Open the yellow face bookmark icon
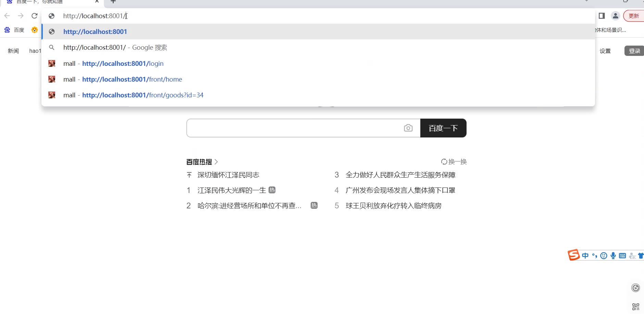 [35, 30]
